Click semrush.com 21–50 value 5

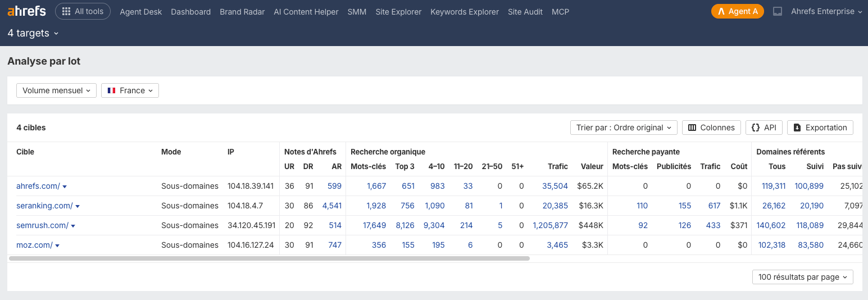500,225
